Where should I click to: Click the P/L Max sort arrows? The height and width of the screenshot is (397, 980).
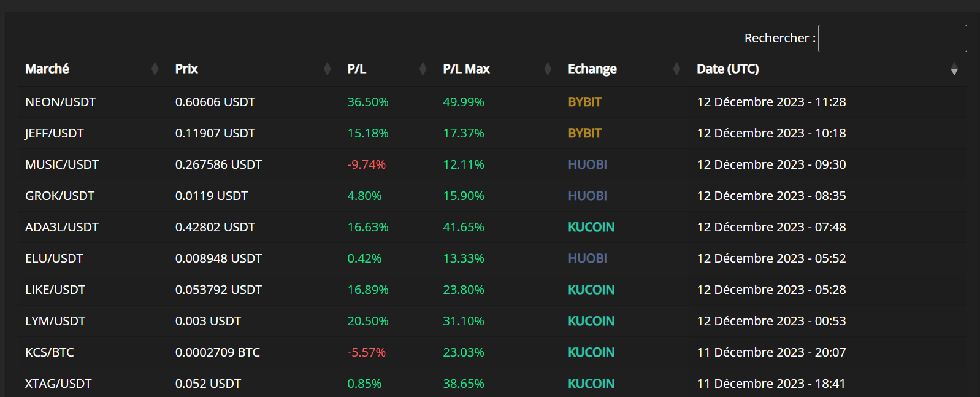(548, 69)
